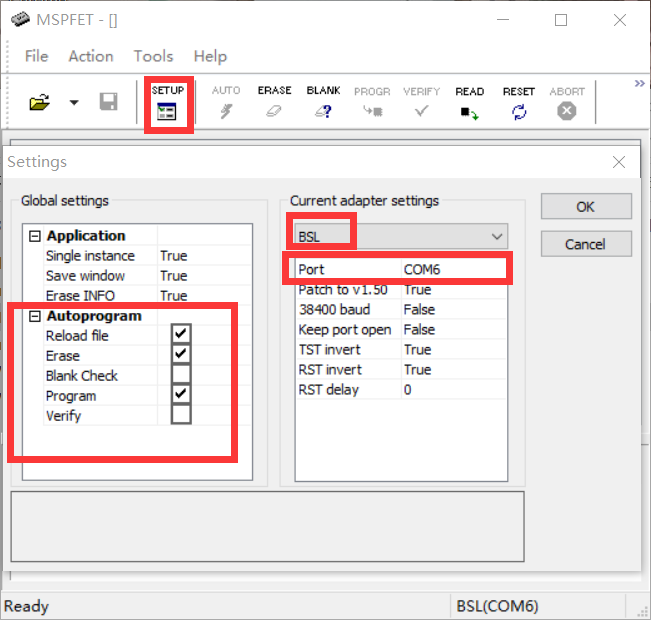The height and width of the screenshot is (620, 651).
Task: Click the save floppy disk icon
Action: pos(109,102)
